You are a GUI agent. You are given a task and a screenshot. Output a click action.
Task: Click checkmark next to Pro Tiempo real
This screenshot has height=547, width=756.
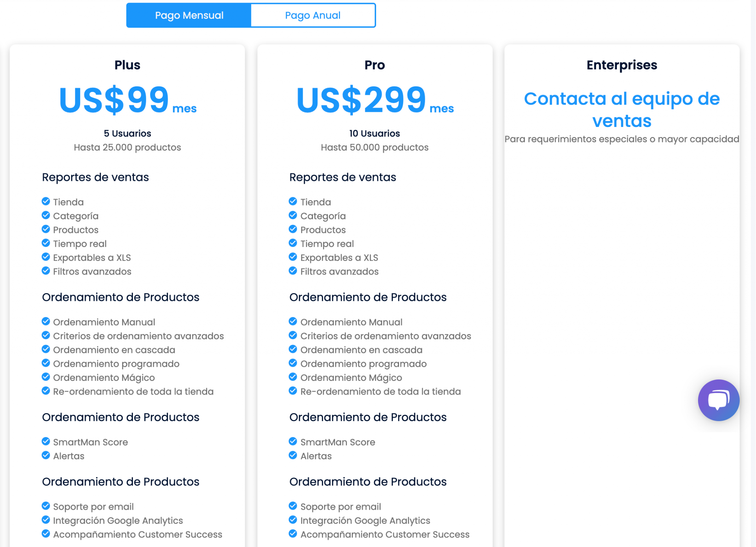tap(293, 243)
